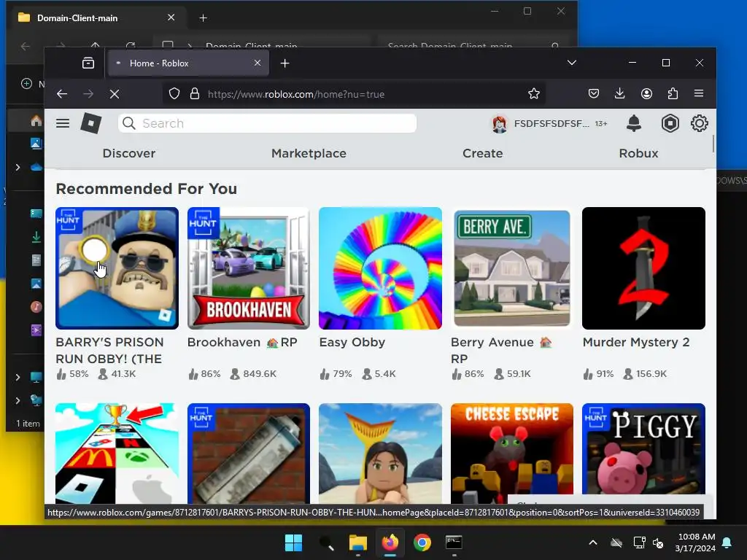747x560 pixels.
Task: Click the Roblox logo icon
Action: coord(91,123)
